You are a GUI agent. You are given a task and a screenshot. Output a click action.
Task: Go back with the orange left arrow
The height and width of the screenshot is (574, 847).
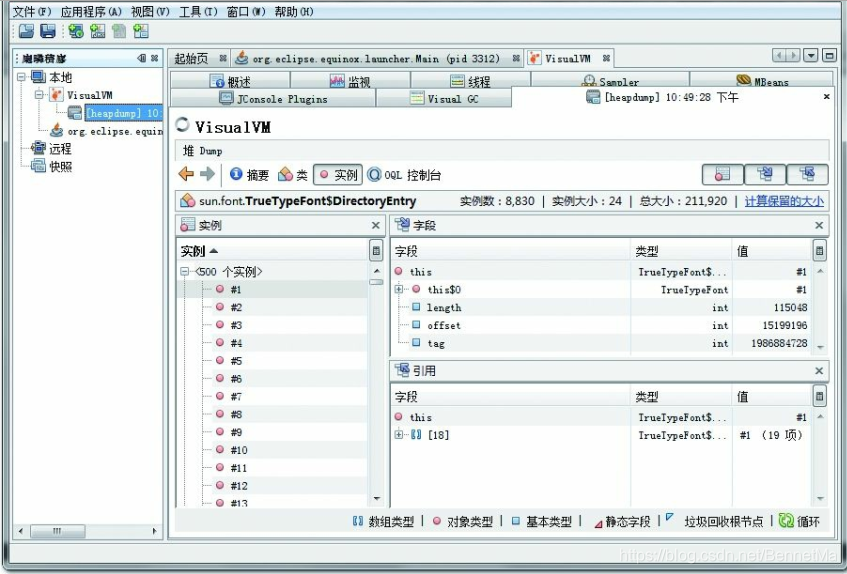click(186, 174)
